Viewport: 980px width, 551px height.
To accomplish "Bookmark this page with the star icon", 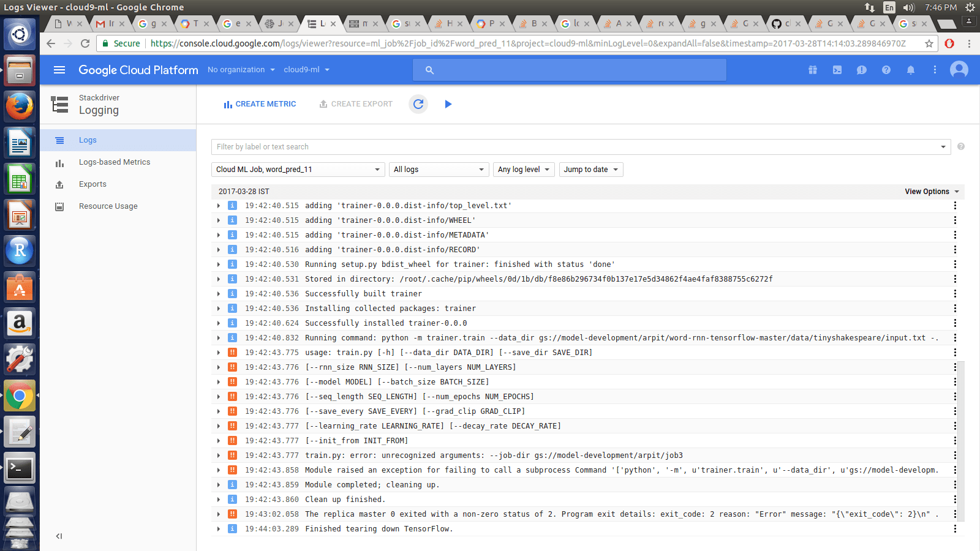I will 929,43.
